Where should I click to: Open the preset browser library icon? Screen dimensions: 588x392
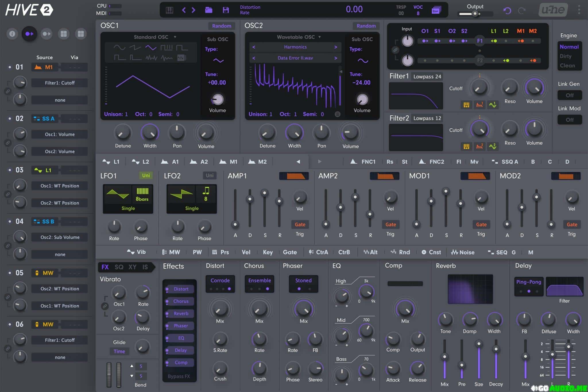(x=169, y=10)
